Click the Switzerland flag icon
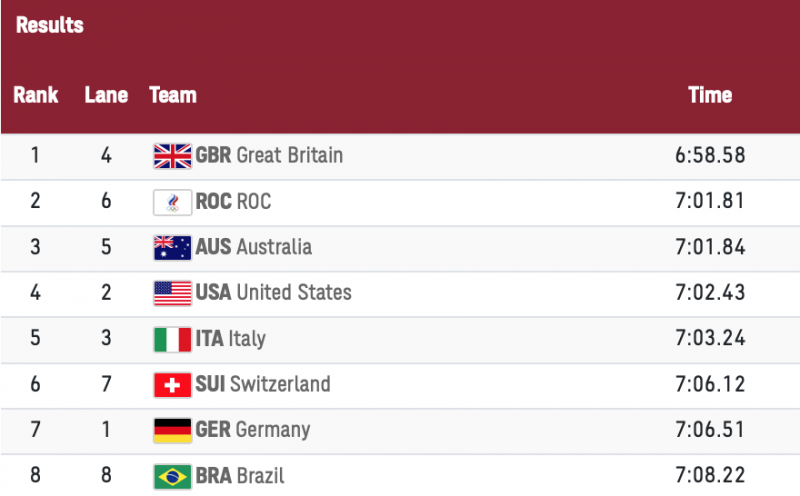This screenshot has height=496, width=800. (x=172, y=385)
